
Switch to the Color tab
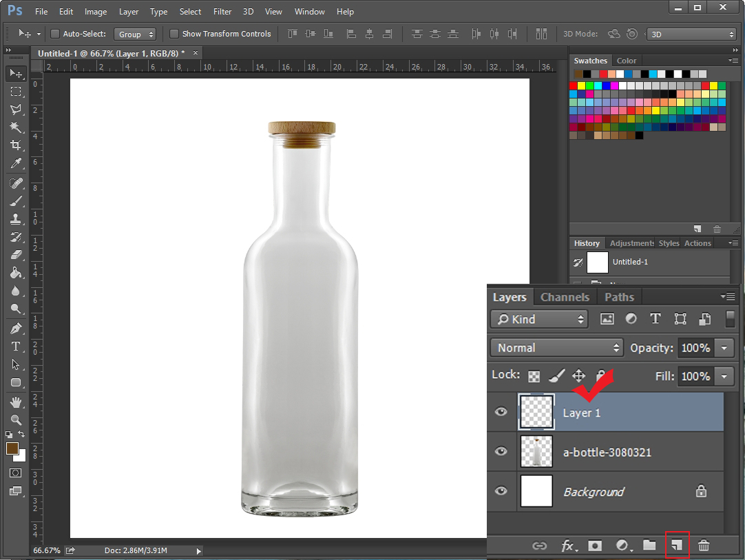pos(626,61)
